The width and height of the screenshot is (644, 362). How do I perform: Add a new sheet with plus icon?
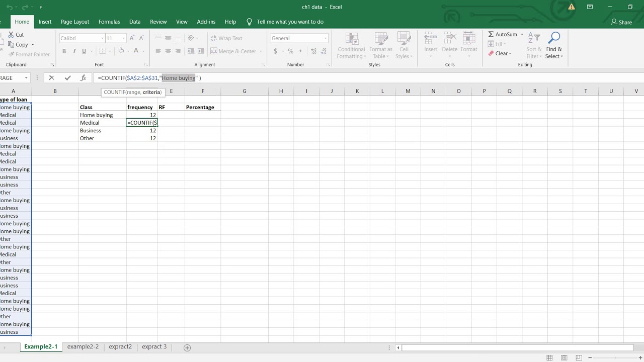point(187,347)
